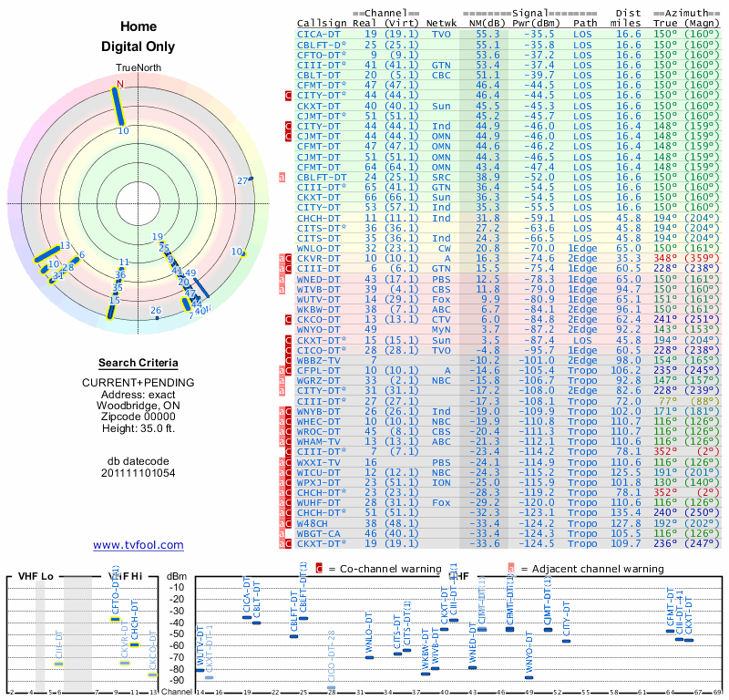Image resolution: width=729 pixels, height=700 pixels.
Task: Open the CKVR-DT callsign link
Action: [x=318, y=259]
